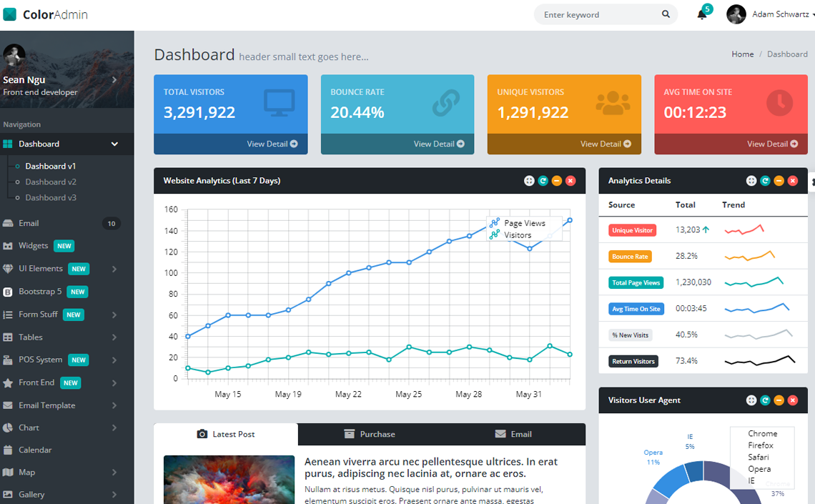This screenshot has width=815, height=504.
Task: Click the Unique Visitor source label
Action: tap(632, 230)
